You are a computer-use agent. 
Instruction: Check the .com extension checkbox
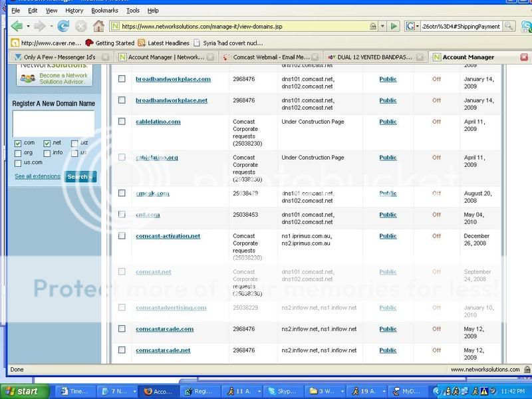point(18,143)
